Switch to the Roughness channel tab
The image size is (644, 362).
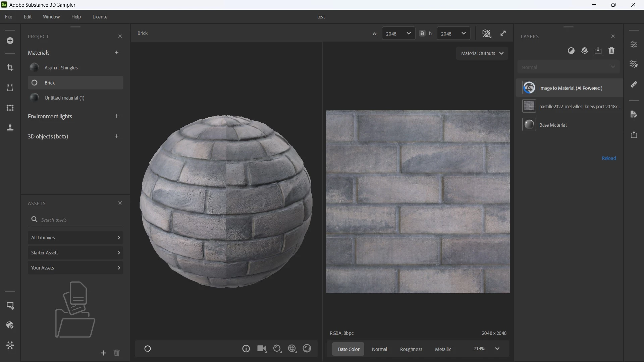(411, 349)
